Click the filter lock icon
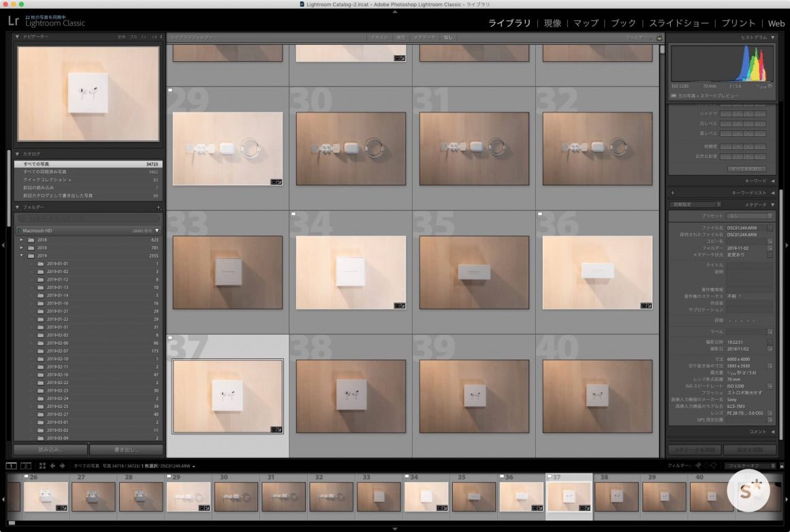The width and height of the screenshot is (790, 532). (659, 37)
